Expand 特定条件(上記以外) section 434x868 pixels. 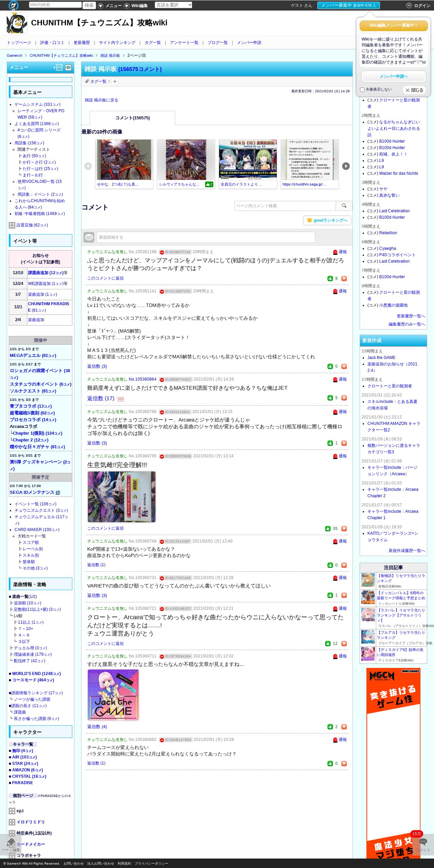(12, 834)
